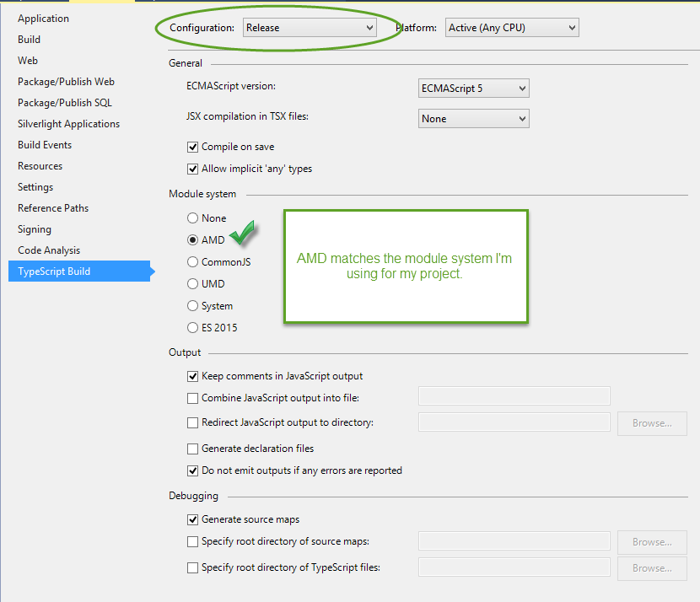Expand the Platform dropdown Active (Any CPU)

pyautogui.click(x=512, y=28)
